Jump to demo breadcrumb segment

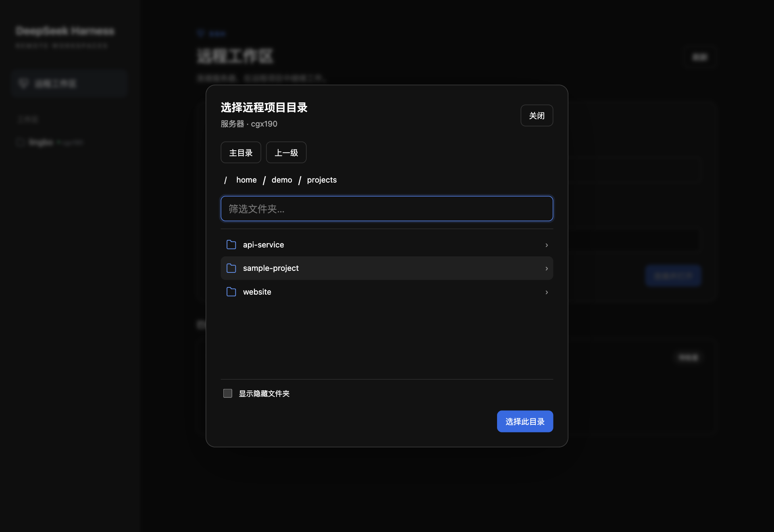tap(282, 180)
